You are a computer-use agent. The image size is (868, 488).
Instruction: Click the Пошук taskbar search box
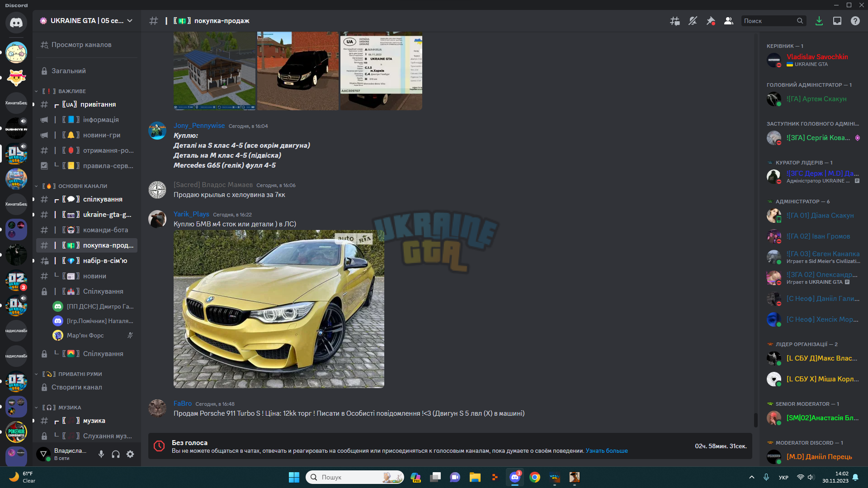point(355,477)
